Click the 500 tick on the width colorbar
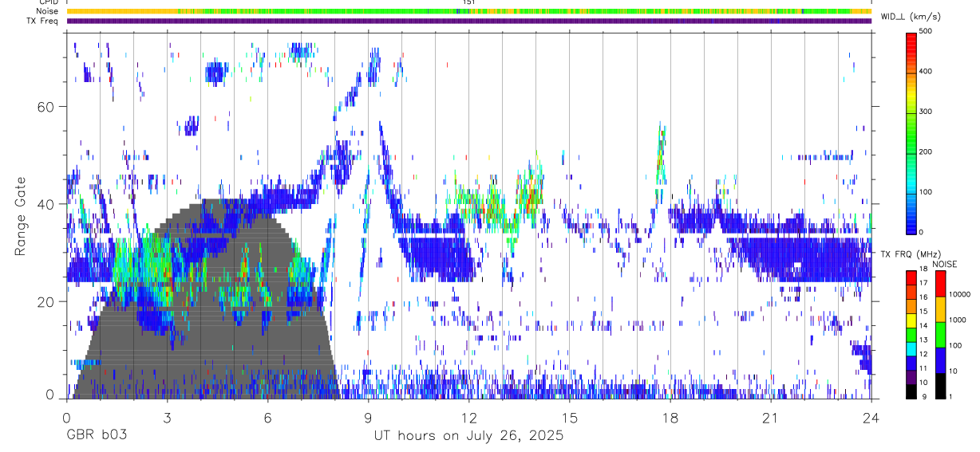This screenshot has height=452, width=980. [927, 31]
